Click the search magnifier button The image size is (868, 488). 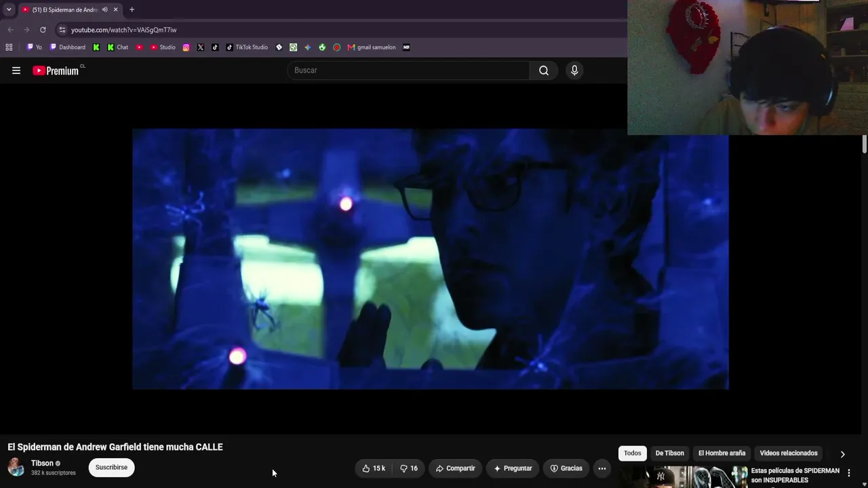[x=544, y=70]
